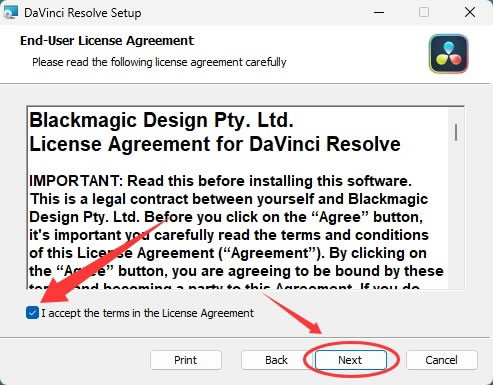Click the "DaVinci Resolve Setup" title bar text
Image resolution: width=493 pixels, height=385 pixels.
pyautogui.click(x=83, y=13)
